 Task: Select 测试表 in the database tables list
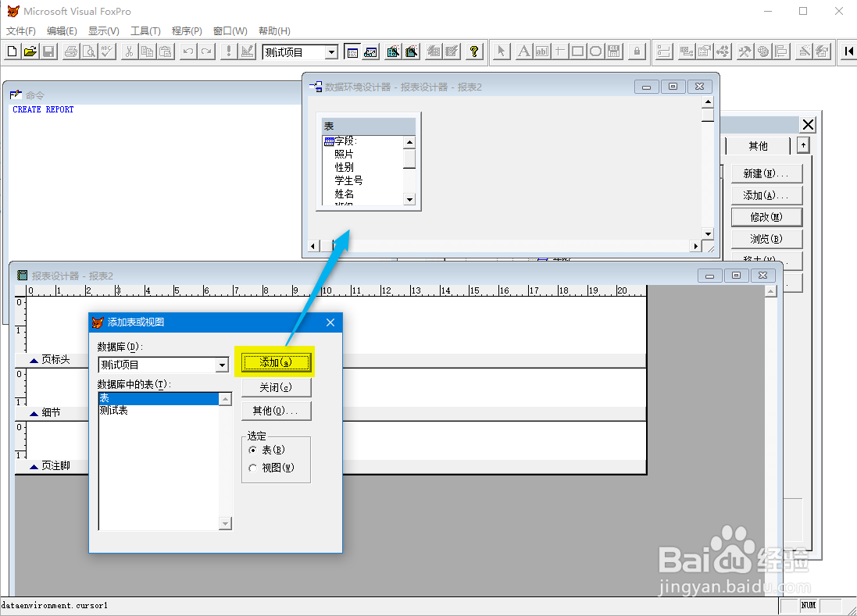tap(159, 410)
